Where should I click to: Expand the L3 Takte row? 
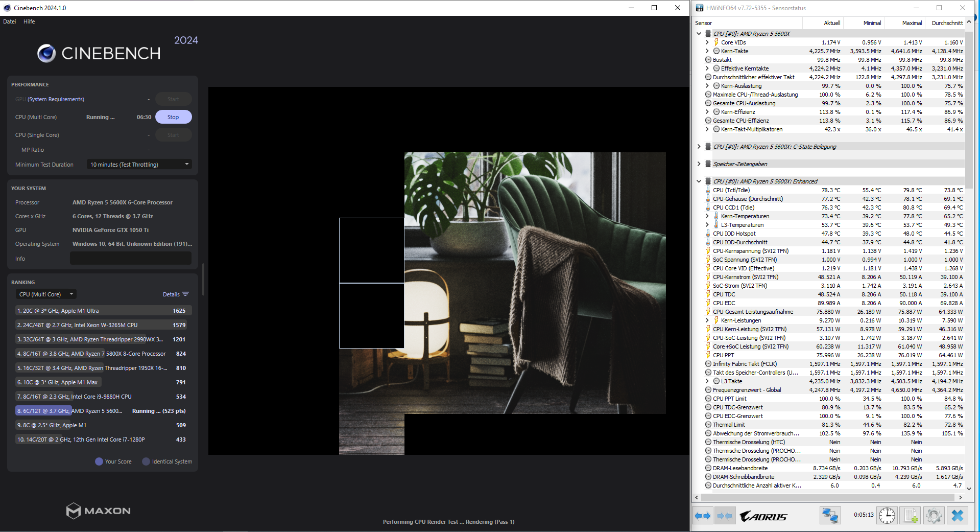click(x=707, y=381)
